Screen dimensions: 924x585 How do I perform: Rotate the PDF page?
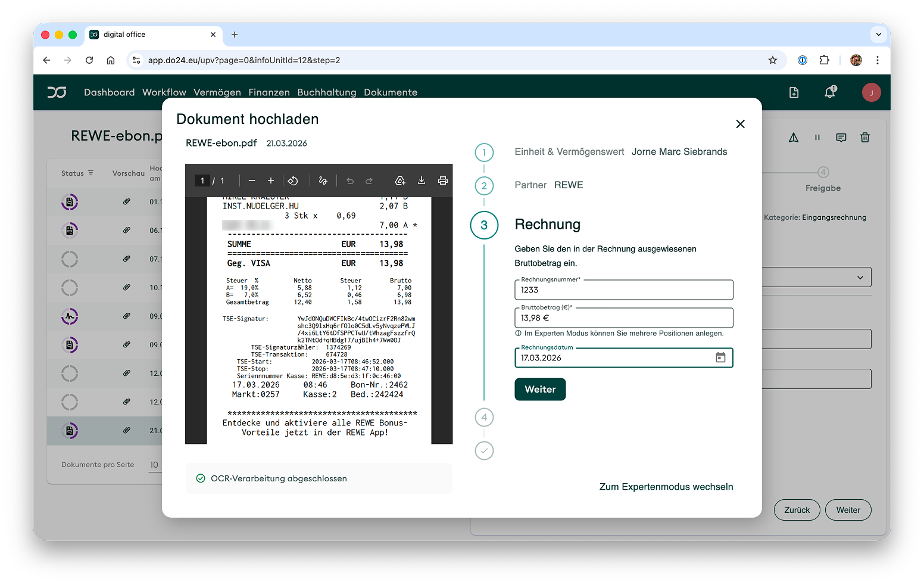(293, 181)
